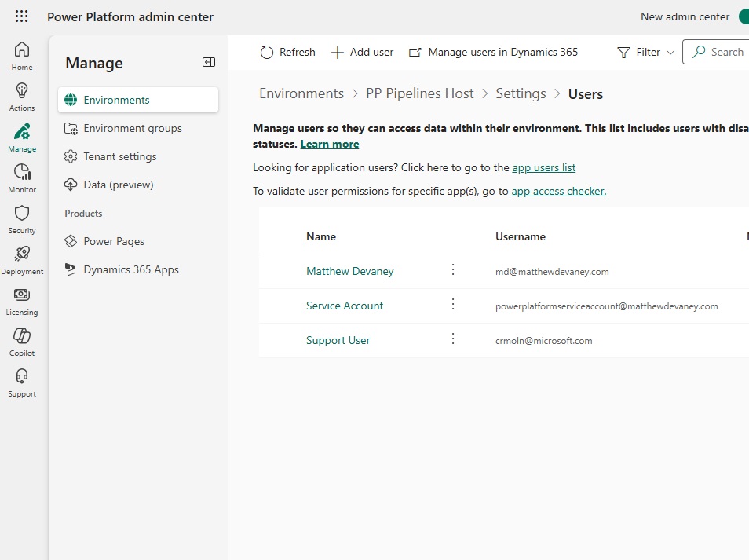Image resolution: width=749 pixels, height=560 pixels.
Task: Click the Users breadcrumb title
Action: click(585, 94)
